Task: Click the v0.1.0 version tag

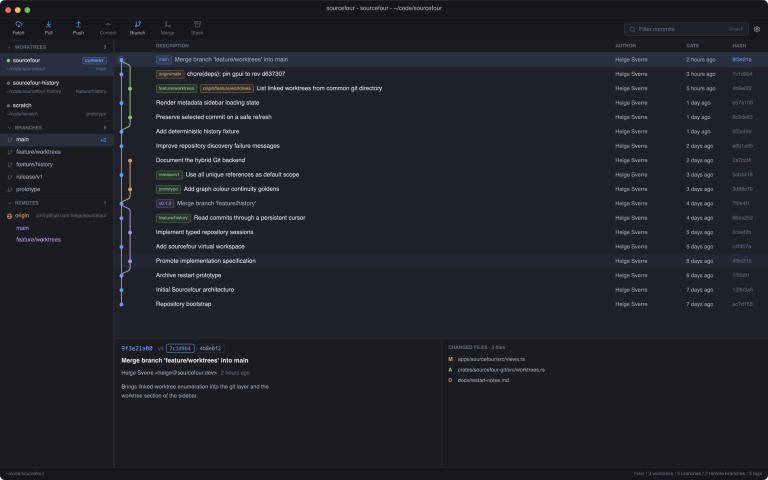Action: 165,204
